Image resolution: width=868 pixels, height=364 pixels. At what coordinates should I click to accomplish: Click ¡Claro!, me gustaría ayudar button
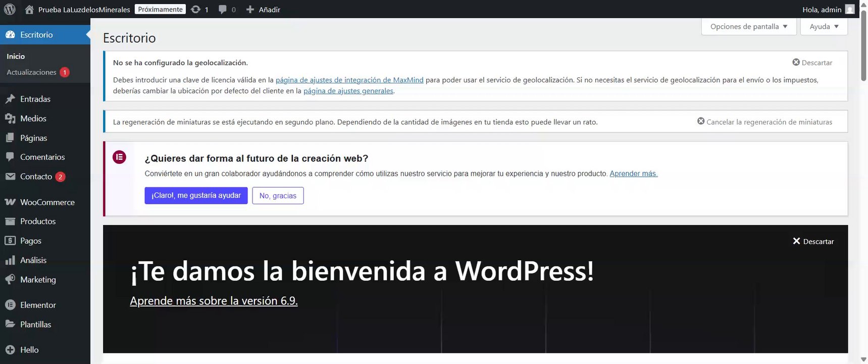click(196, 195)
